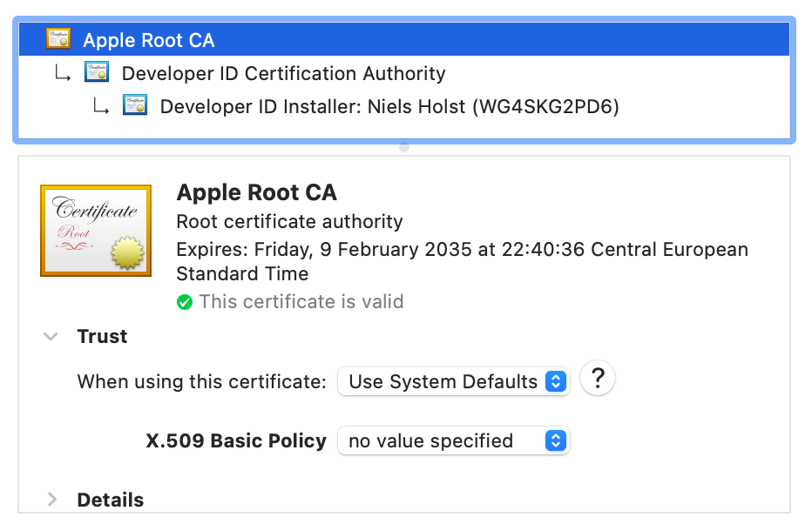
Task: Open the X.509 Basic Policy dropdown
Action: point(453,440)
